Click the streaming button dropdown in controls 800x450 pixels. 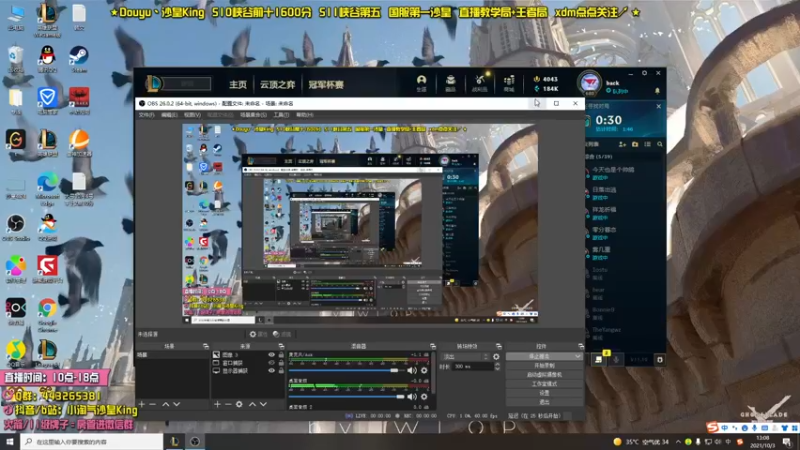(x=578, y=356)
